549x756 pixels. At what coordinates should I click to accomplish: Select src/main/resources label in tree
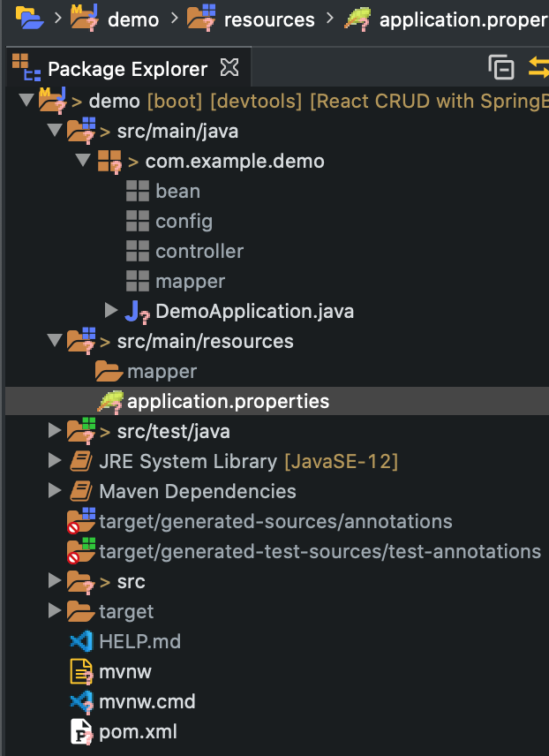[x=206, y=342]
